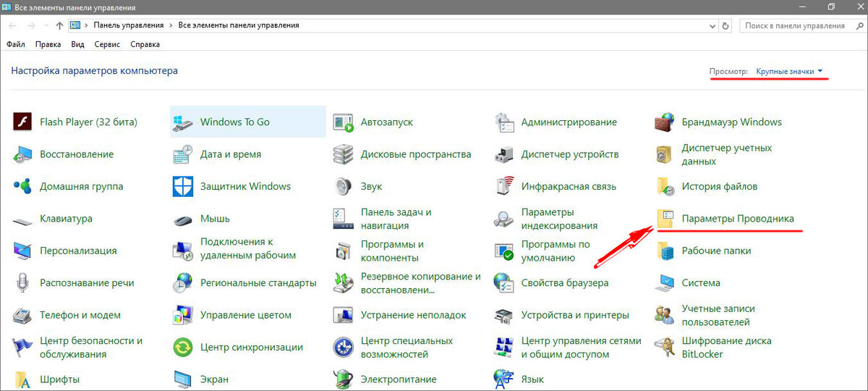
Task: Open Резервное копирование и восстановление icon
Action: (343, 283)
